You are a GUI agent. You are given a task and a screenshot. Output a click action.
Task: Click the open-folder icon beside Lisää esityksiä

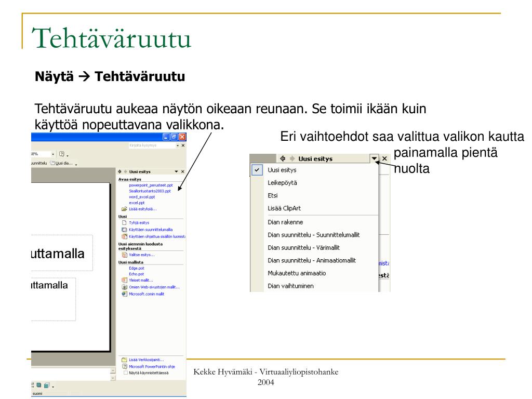pyautogui.click(x=124, y=209)
